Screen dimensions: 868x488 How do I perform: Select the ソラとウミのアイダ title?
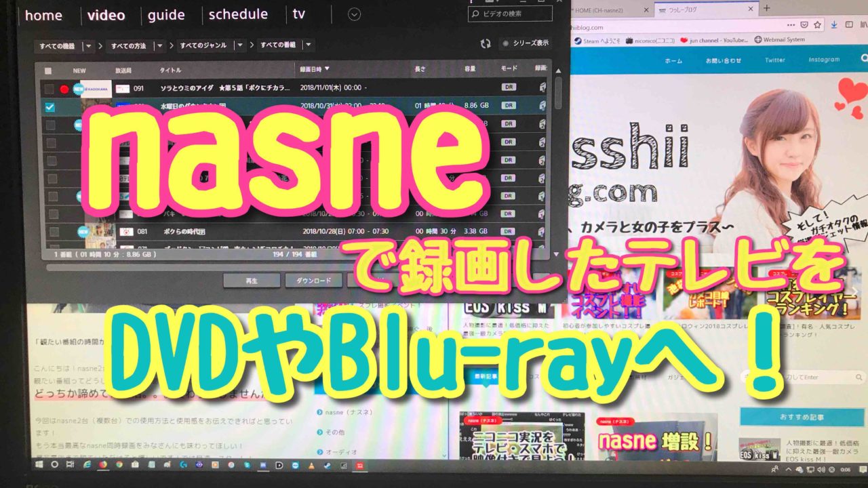pos(226,88)
